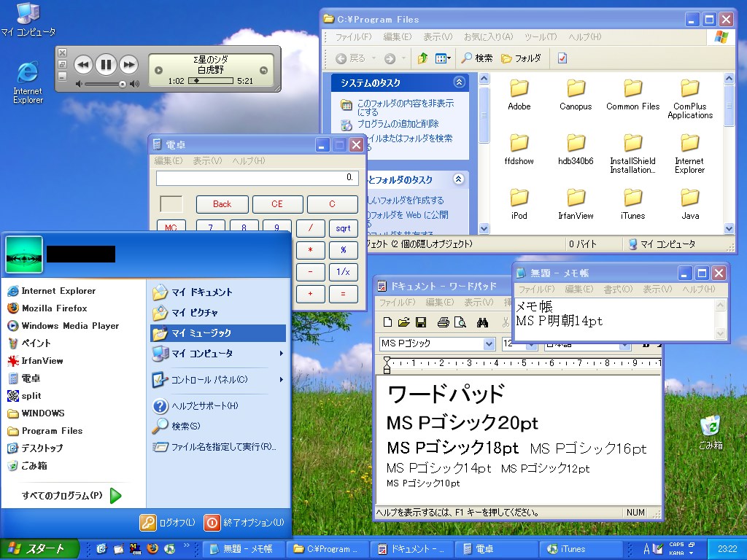Click Print Preview icon in WordPad toolbar
747x560 pixels.
460,322
